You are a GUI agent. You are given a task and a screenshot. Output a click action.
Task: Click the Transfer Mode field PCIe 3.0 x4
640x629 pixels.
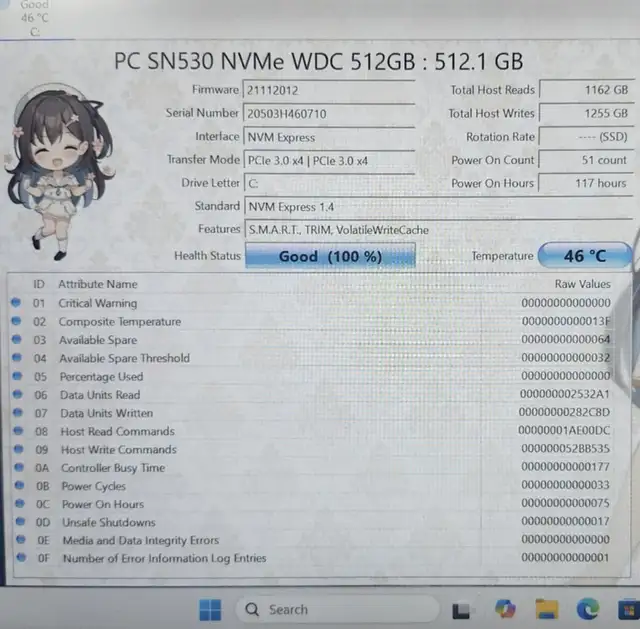coord(329,160)
